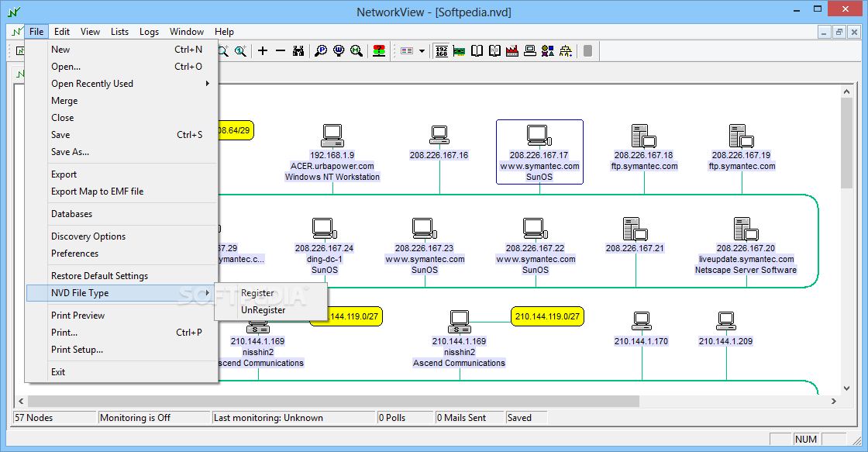Open the Logs menu

pos(149,32)
